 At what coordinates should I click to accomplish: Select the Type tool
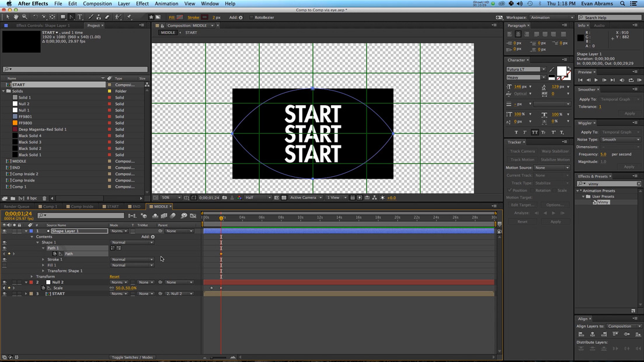click(x=80, y=18)
